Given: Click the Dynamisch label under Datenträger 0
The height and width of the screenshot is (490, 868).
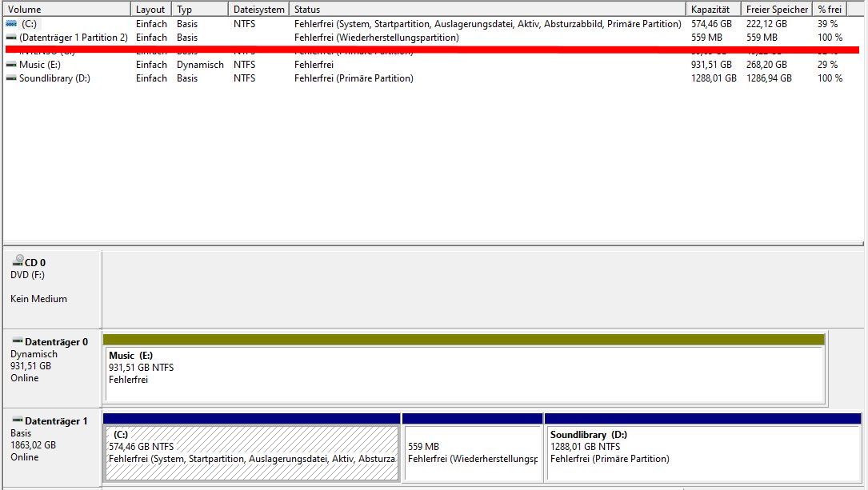Looking at the screenshot, I should [34, 354].
